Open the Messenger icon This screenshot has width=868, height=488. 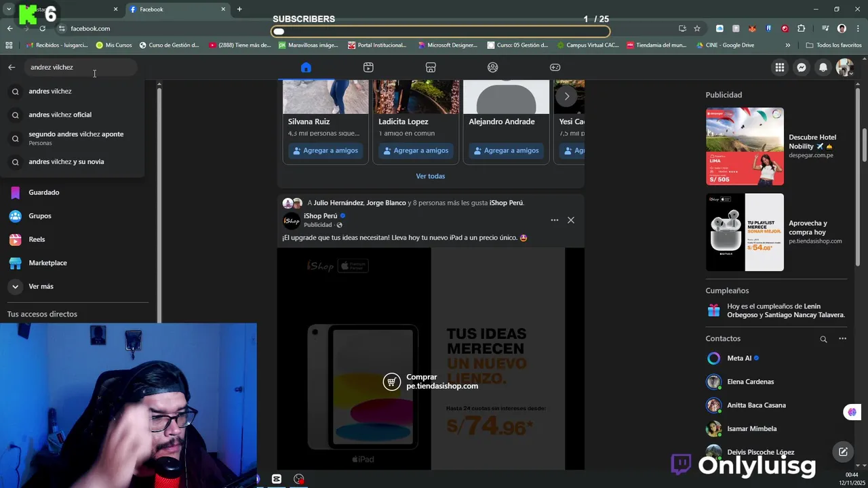[802, 67]
